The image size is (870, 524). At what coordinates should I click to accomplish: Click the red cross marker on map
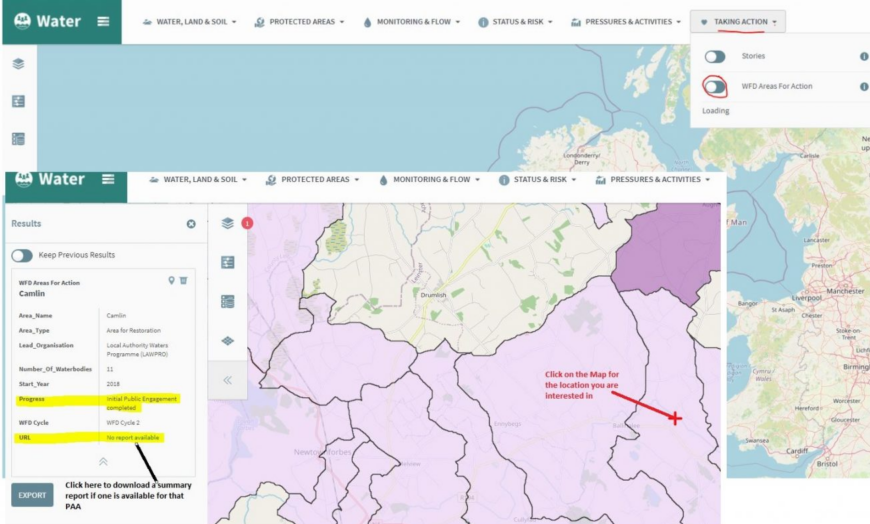pos(675,418)
